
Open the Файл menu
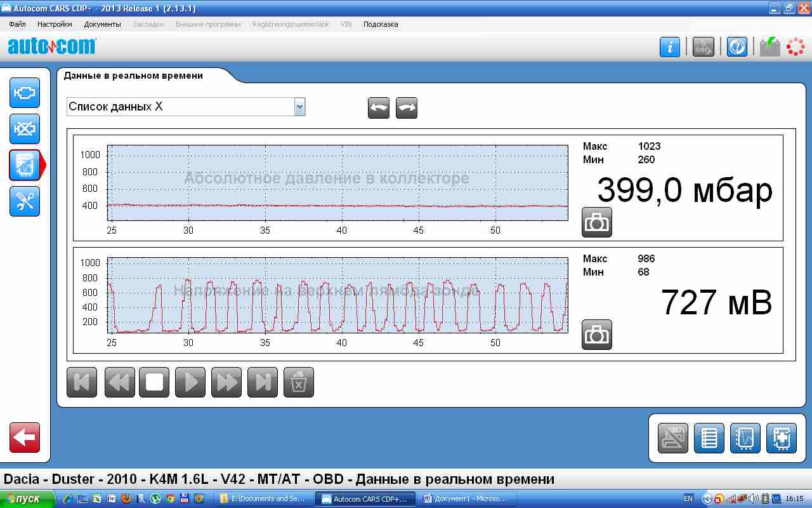coord(17,24)
